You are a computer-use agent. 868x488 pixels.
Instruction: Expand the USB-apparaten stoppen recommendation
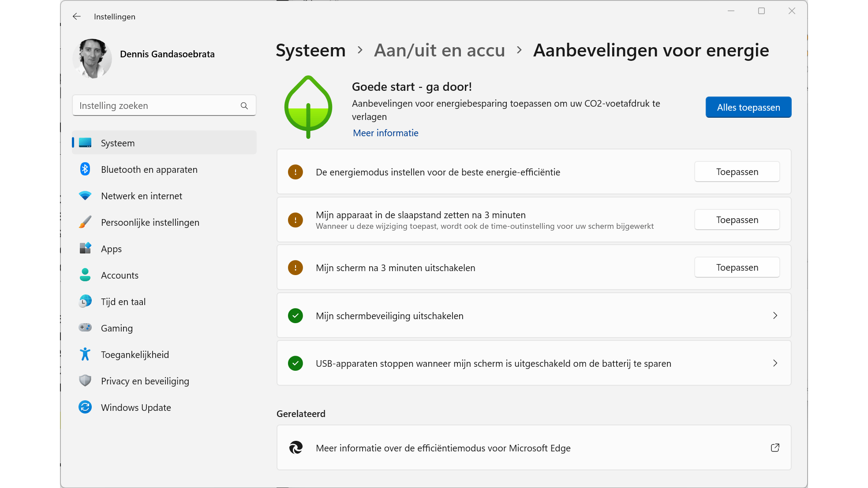(x=775, y=363)
